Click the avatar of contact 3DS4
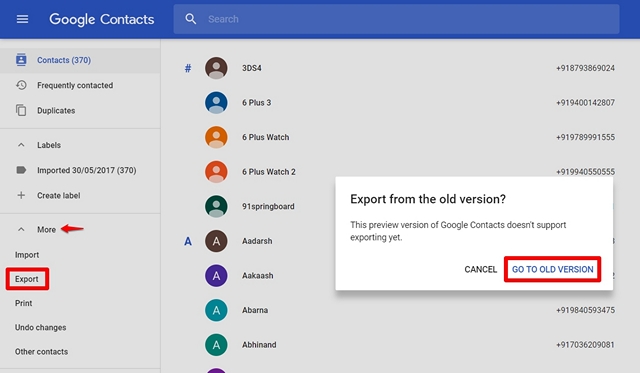Screen dimensions: 640x373 (x=216, y=68)
